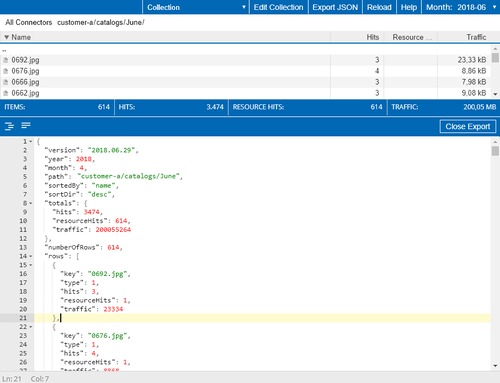
Task: Click the RESOURCE HITS: 614 summary cell
Action: [x=308, y=107]
